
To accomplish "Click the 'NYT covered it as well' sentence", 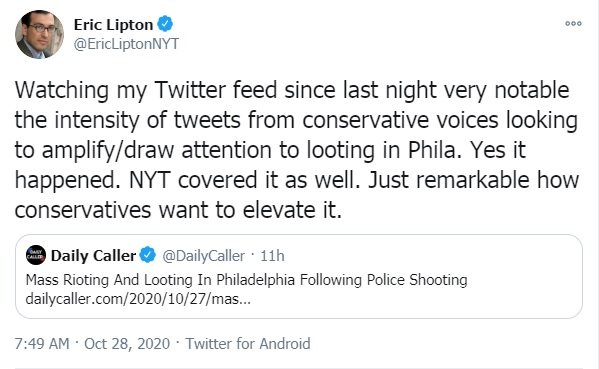I will pos(244,180).
